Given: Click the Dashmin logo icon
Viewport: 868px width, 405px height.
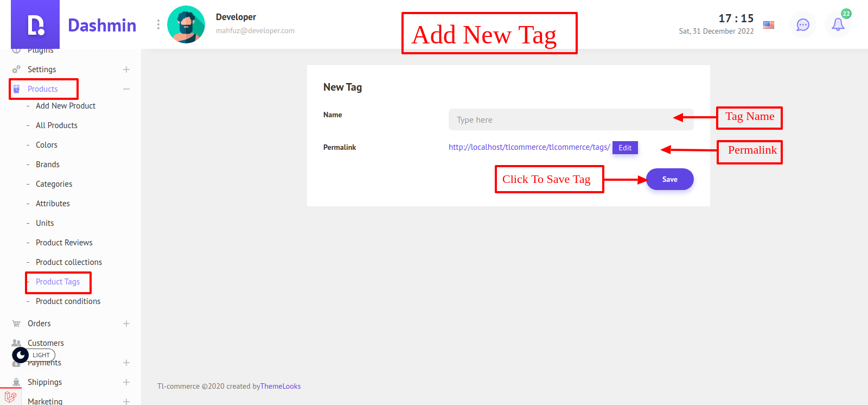Looking at the screenshot, I should [x=35, y=25].
